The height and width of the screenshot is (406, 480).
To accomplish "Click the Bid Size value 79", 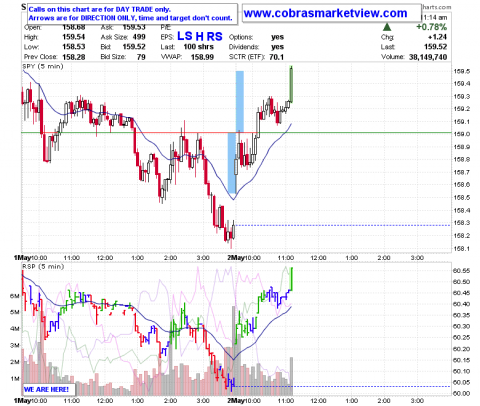I will click(141, 57).
